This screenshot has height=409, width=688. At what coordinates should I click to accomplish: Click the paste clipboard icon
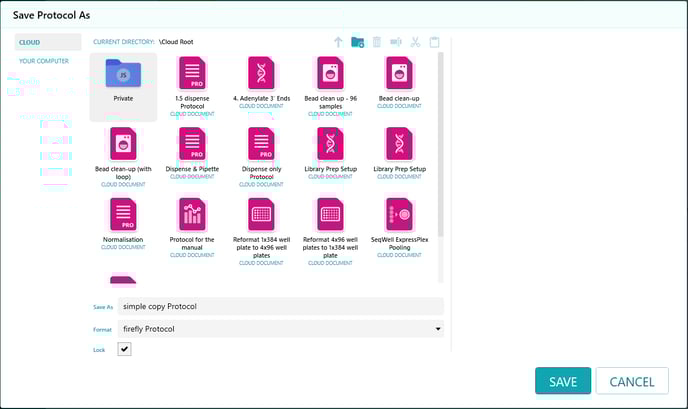(x=434, y=42)
